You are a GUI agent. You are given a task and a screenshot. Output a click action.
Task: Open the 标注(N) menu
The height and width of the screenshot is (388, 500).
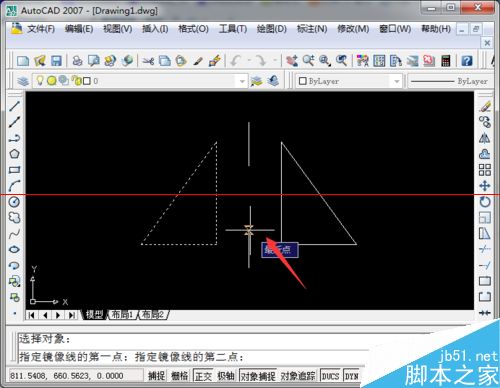[x=312, y=29]
